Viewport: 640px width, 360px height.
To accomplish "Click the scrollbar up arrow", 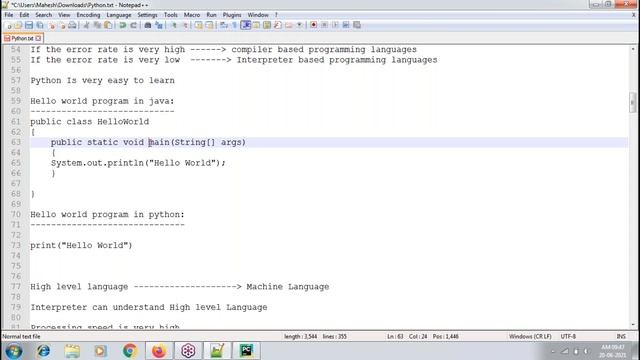I will pos(633,49).
